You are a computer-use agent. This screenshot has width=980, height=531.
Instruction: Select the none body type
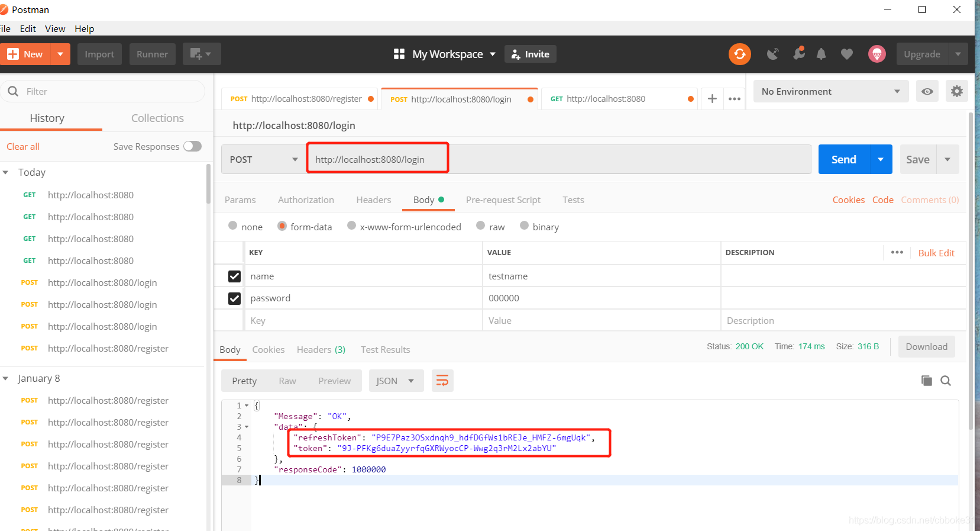(232, 226)
